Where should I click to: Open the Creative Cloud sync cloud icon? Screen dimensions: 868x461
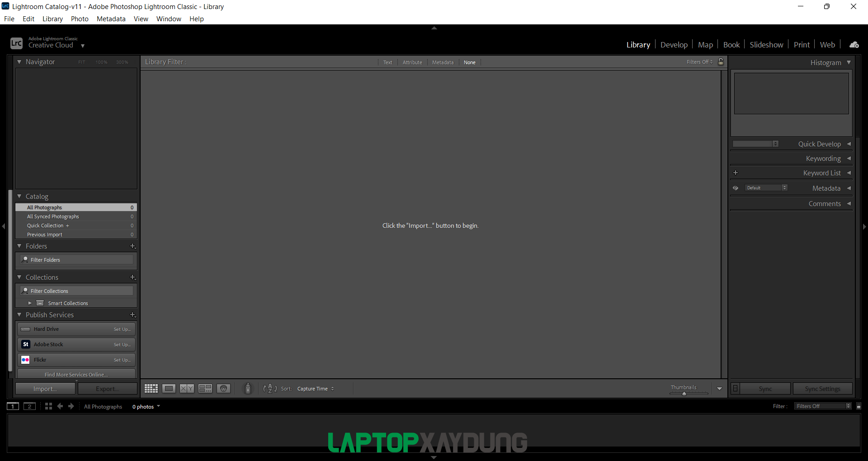point(854,44)
